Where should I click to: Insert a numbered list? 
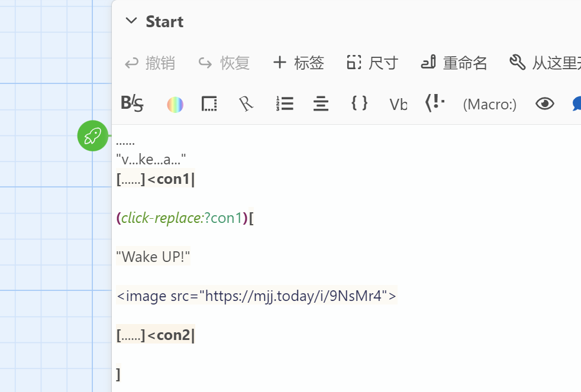[285, 104]
